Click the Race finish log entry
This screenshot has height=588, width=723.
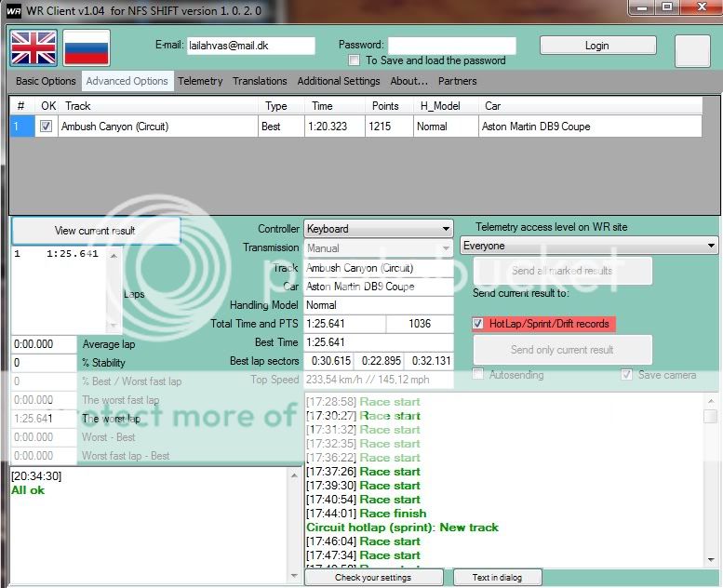click(x=367, y=514)
